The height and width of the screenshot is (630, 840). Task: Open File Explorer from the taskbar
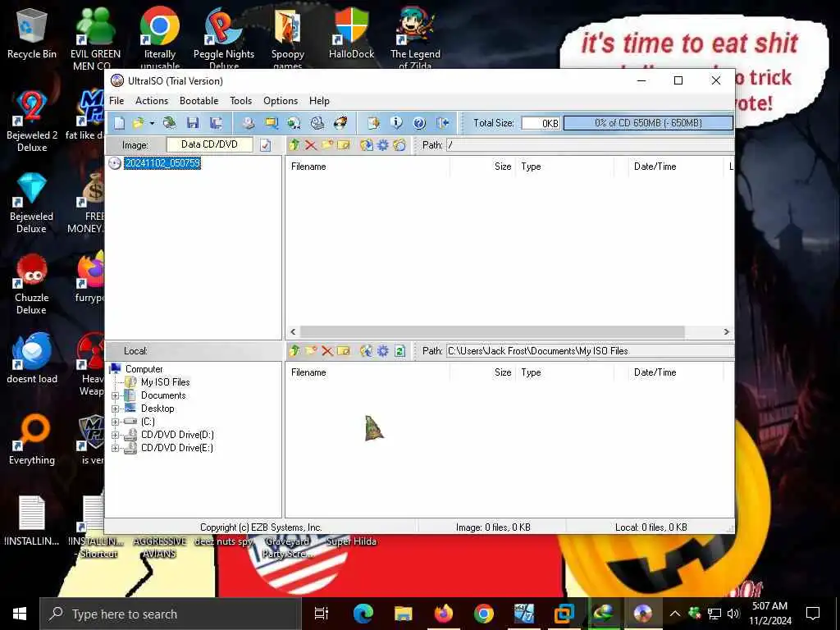click(x=403, y=614)
